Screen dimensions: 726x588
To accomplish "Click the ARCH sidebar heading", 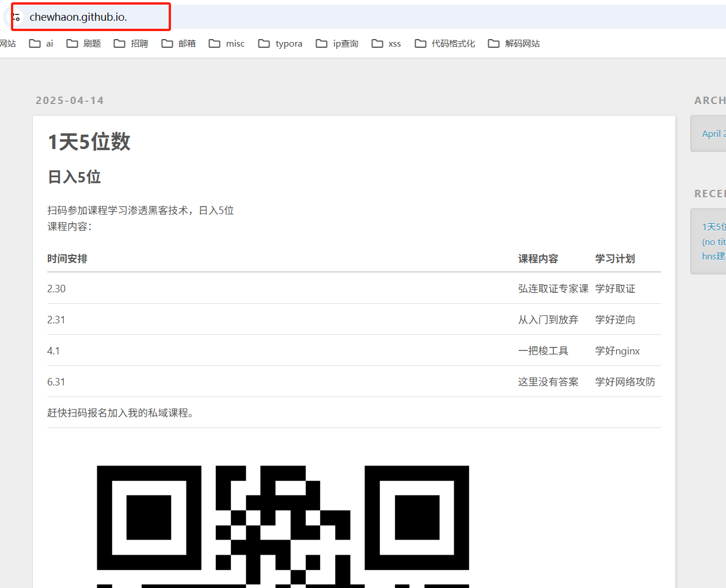I will (x=710, y=100).
